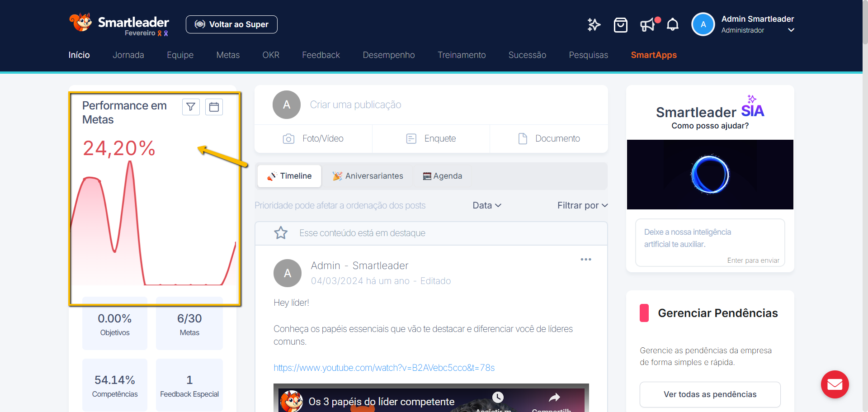
Task: Expand the Admin Smartleader account dropdown chevron
Action: pos(791,30)
